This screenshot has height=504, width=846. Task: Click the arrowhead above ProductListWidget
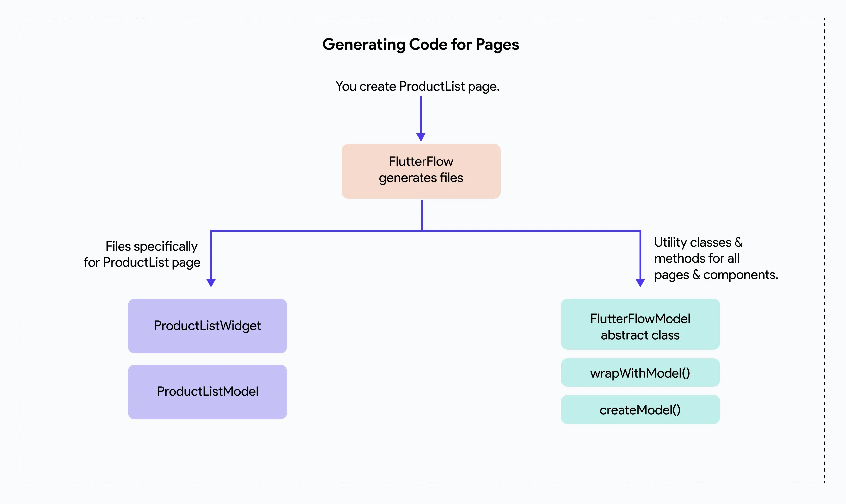211,283
